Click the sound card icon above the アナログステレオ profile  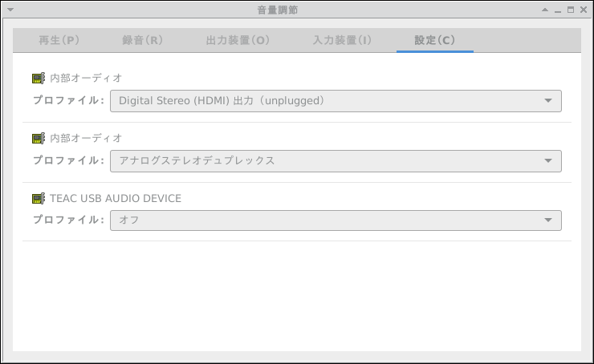tap(39, 138)
